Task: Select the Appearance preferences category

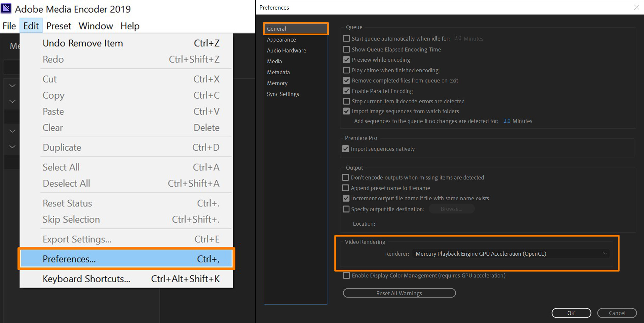Action: (296, 40)
